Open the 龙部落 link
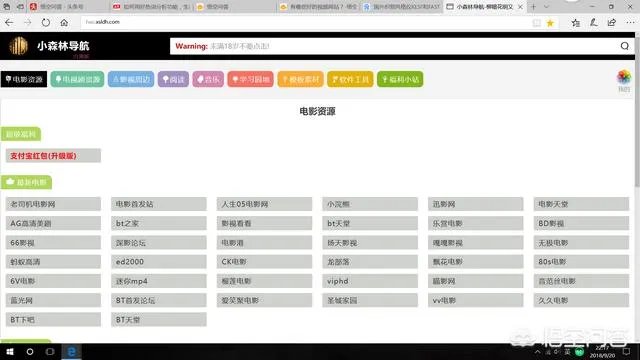Screen dimensions: 640x360 coord(370,262)
